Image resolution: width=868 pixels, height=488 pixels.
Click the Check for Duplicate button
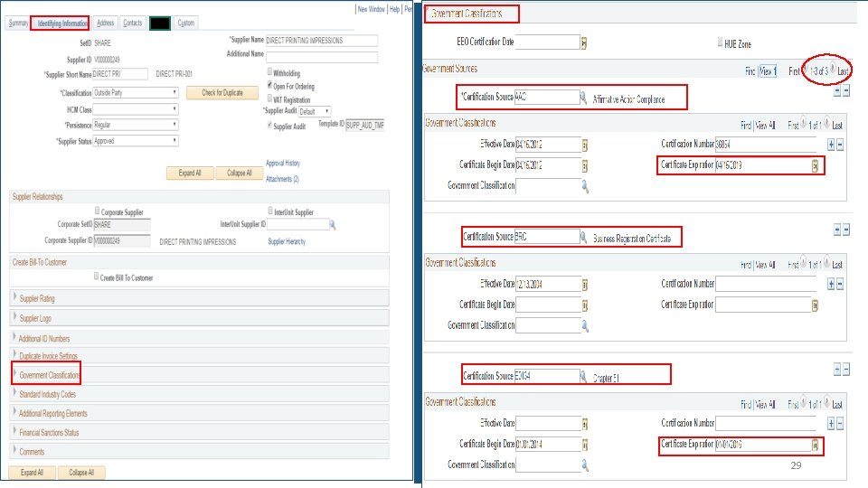tap(222, 93)
